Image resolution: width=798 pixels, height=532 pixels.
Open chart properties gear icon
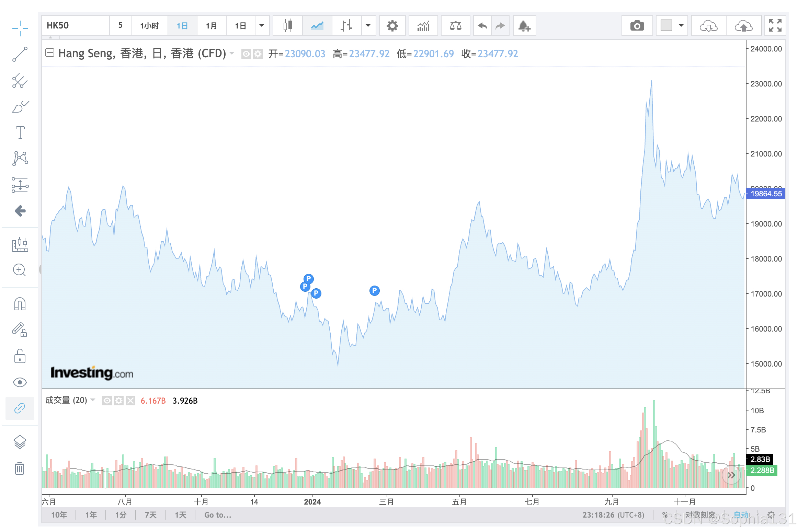(x=392, y=26)
